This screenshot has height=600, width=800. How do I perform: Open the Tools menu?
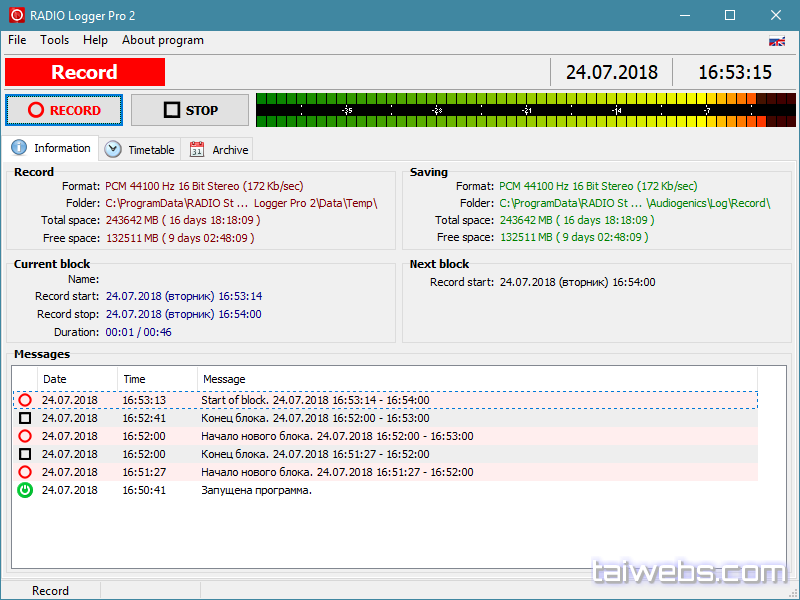[55, 40]
